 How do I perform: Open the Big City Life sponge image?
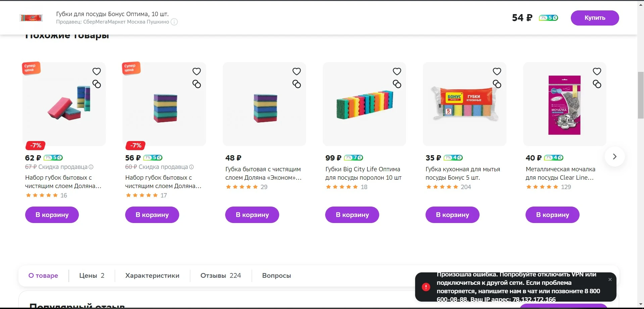pyautogui.click(x=364, y=104)
